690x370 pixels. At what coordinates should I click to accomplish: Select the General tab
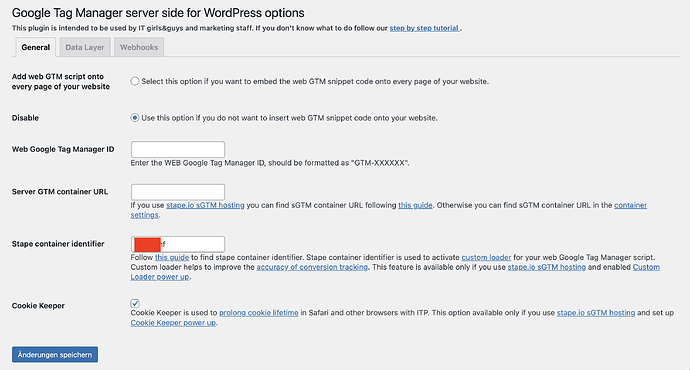[36, 47]
